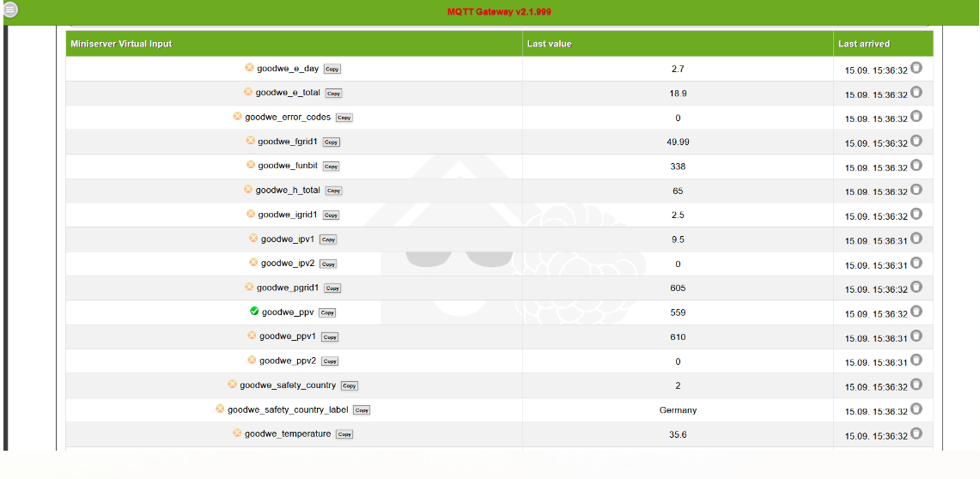This screenshot has height=479, width=980.
Task: Copy the goodwe_safety_country input name
Action: click(x=350, y=386)
